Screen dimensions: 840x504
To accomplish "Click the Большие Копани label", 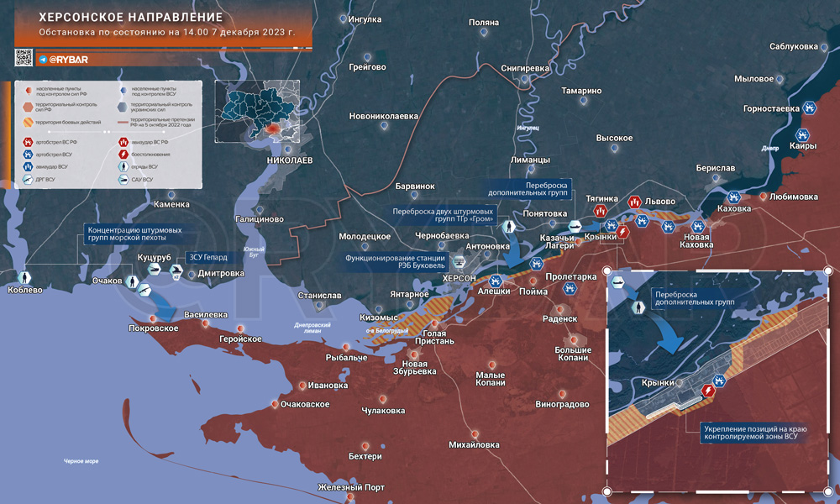I will point(573,354).
